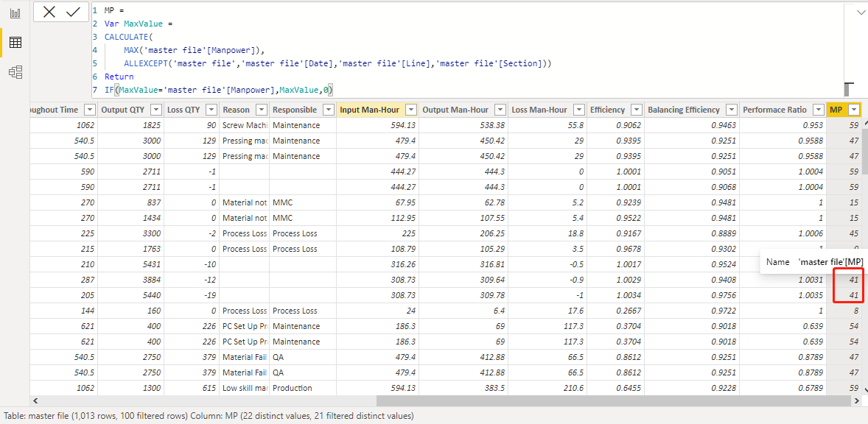Select the cell with value 1825
Viewport: 868px width, 424px height.
(x=130, y=125)
